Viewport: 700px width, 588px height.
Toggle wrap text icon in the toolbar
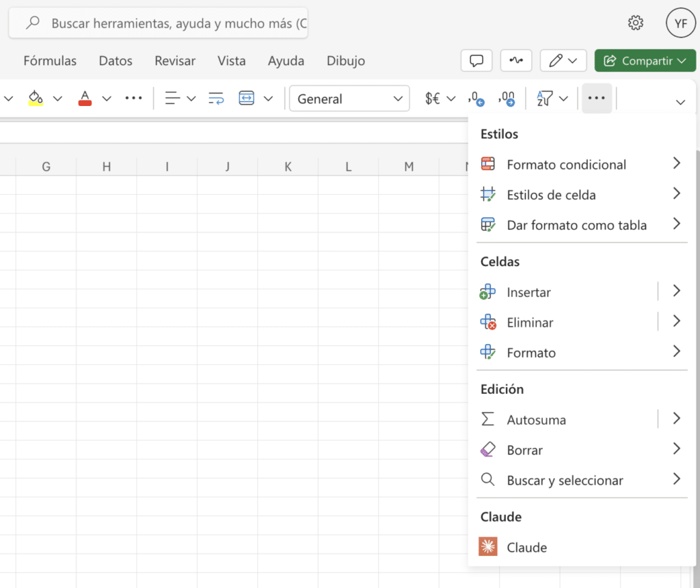[x=215, y=98]
